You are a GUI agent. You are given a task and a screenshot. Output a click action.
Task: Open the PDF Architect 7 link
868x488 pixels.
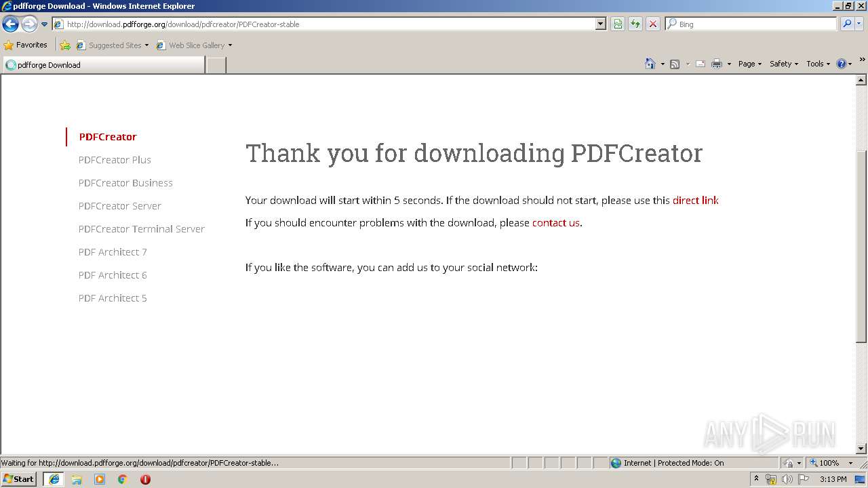click(113, 252)
